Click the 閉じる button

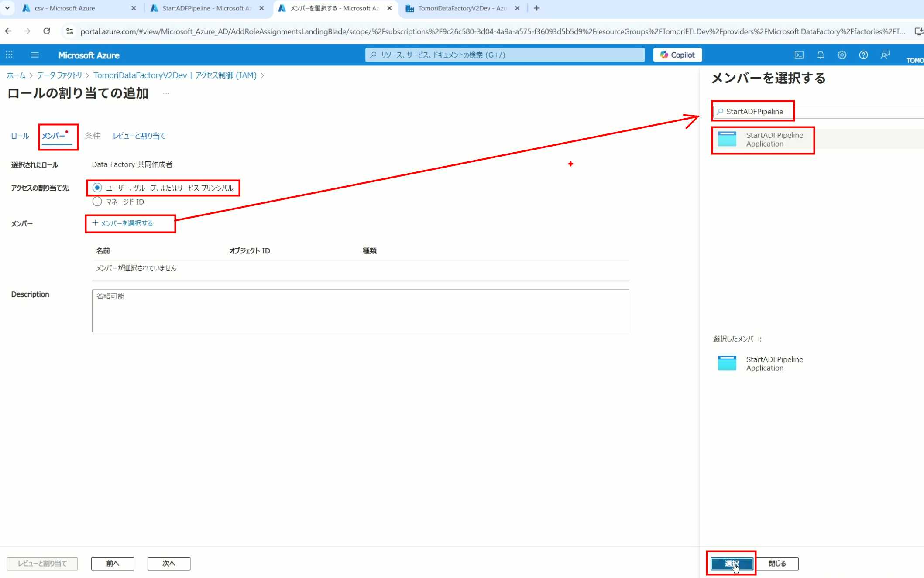click(x=777, y=563)
